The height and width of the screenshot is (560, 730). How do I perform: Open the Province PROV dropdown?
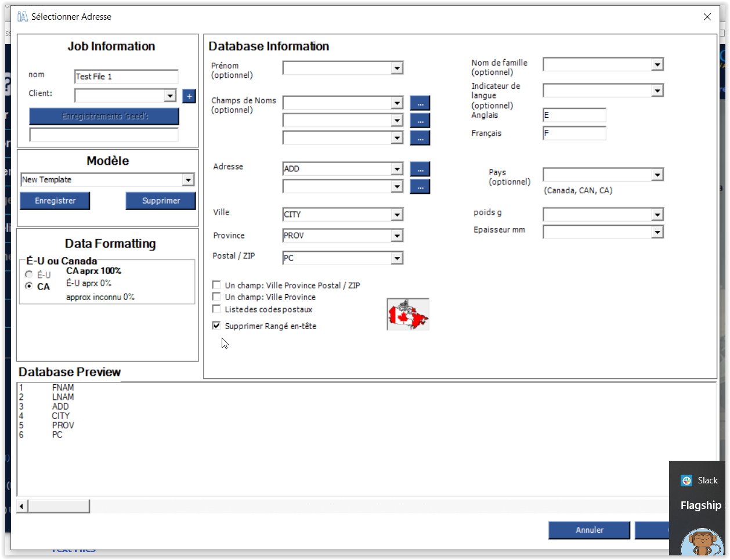click(397, 236)
